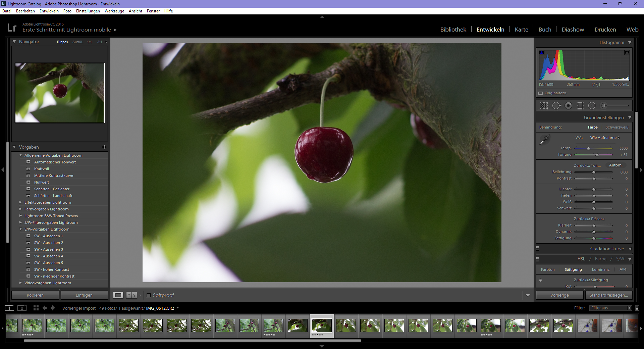The height and width of the screenshot is (349, 644).
Task: Switch Behandlung to Schwarzweiß
Action: pyautogui.click(x=617, y=127)
